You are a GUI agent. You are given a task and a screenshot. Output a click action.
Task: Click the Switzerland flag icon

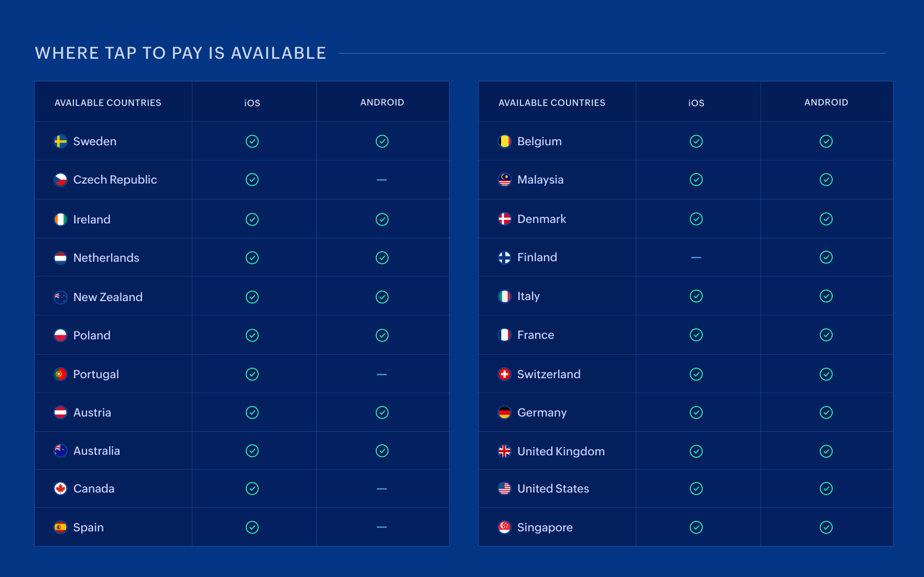point(505,374)
